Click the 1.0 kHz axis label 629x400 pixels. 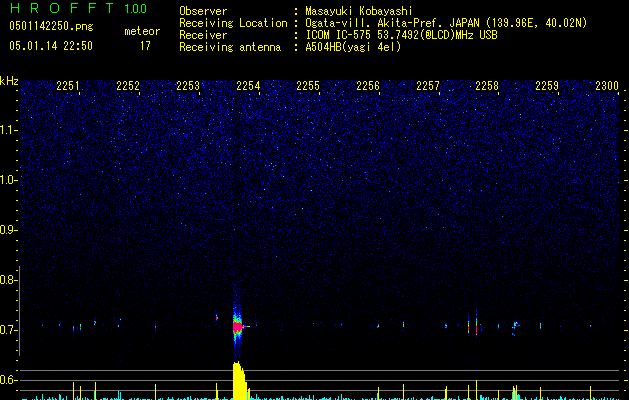9,180
